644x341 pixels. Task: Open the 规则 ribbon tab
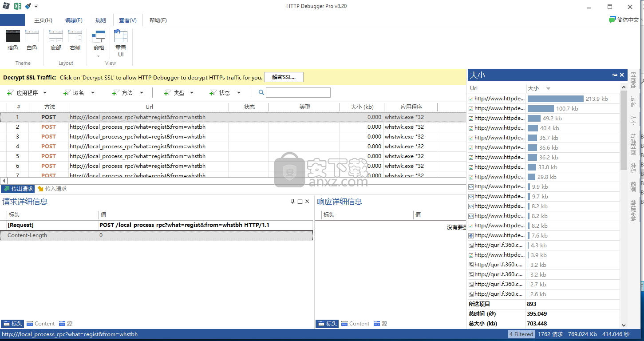101,20
